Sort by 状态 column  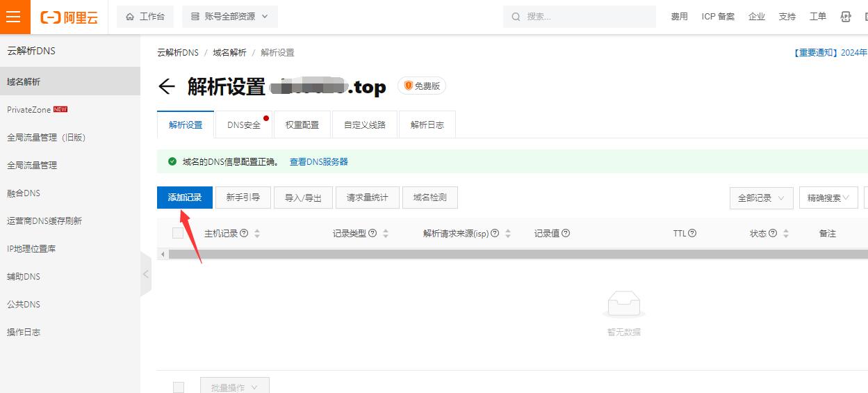coord(785,234)
